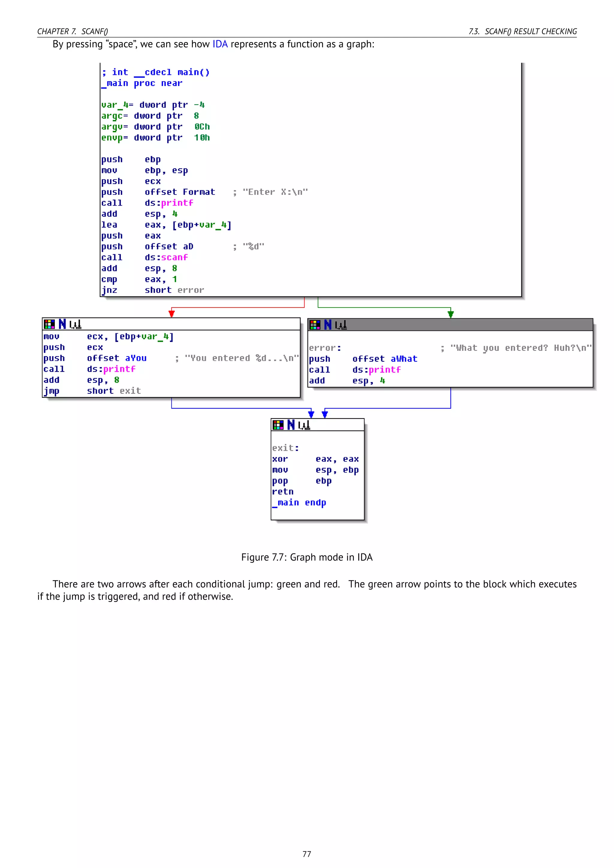The height and width of the screenshot is (868, 614).
Task: Click color palette icon in 'You entered' node
Action: (x=49, y=324)
